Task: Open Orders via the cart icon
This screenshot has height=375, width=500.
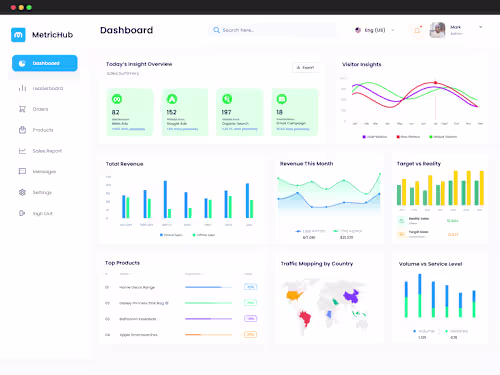Action: 22,109
